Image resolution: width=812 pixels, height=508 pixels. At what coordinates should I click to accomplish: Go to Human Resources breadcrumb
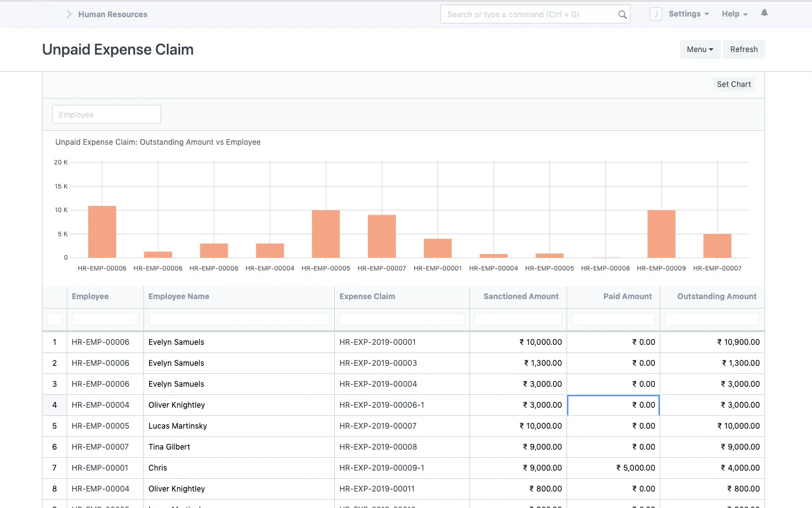[112, 14]
